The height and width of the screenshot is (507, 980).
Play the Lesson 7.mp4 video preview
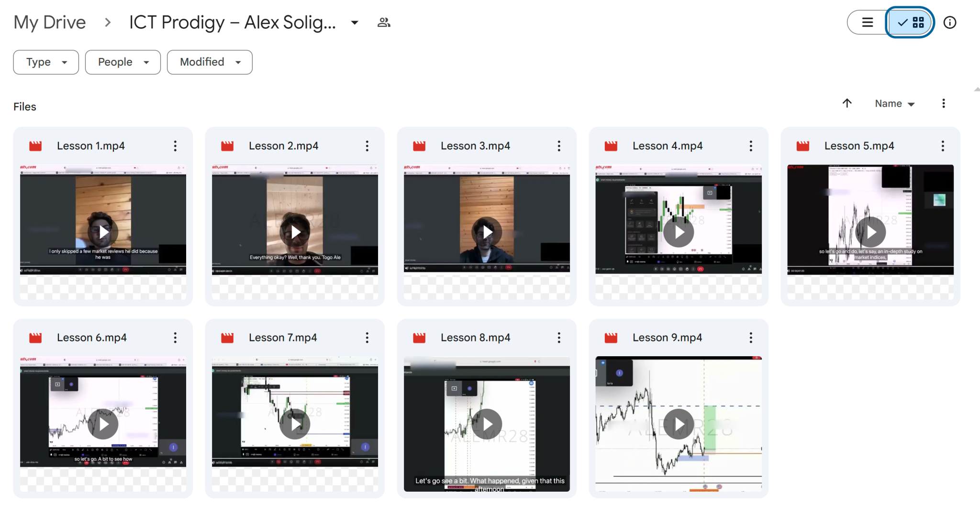pos(295,424)
